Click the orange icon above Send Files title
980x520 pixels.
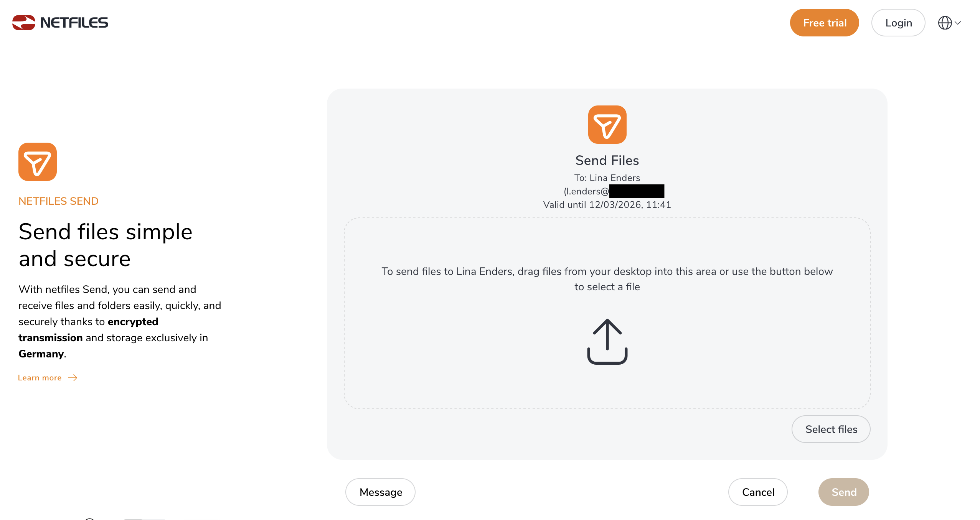tap(607, 125)
